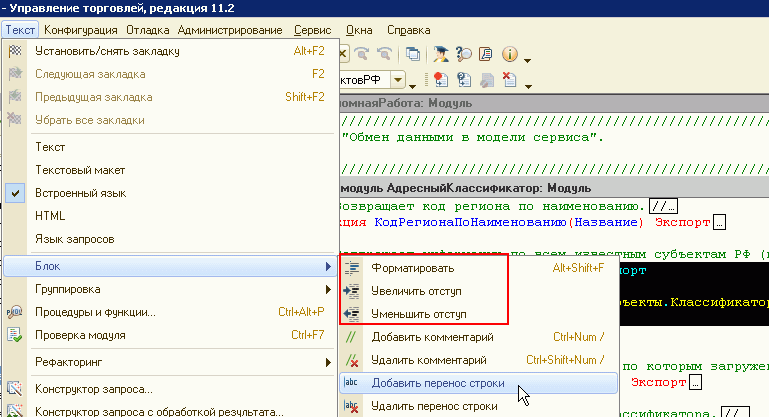
Task: Switch text mode to Текст
Action: click(x=171, y=147)
